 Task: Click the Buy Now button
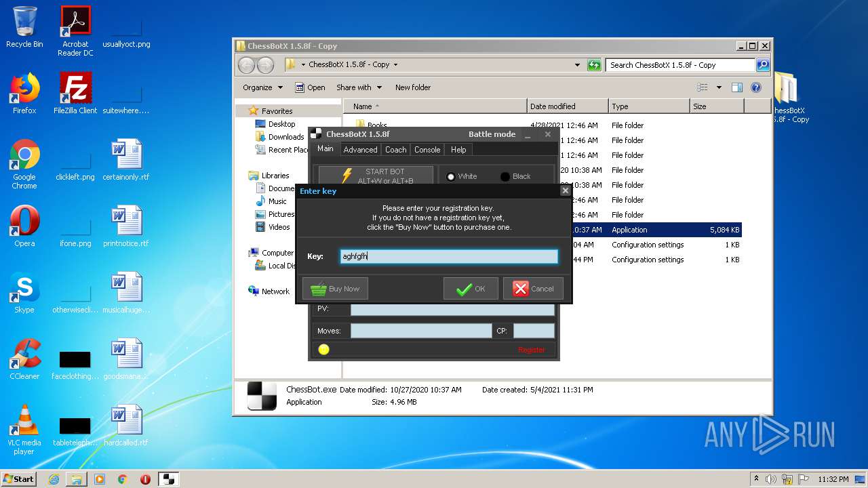click(x=335, y=289)
